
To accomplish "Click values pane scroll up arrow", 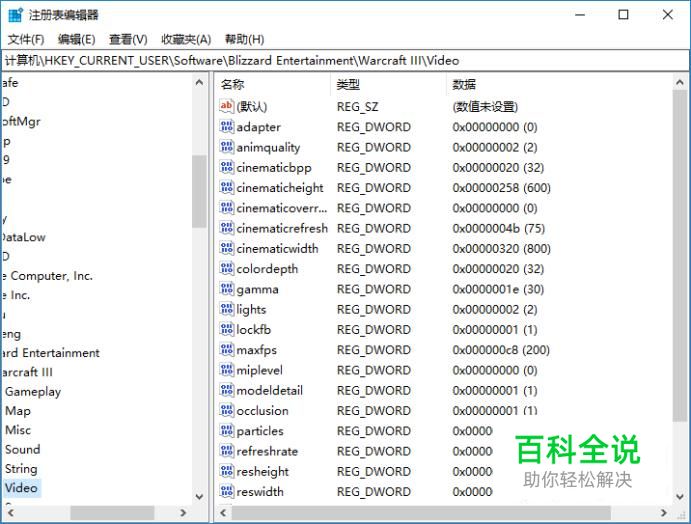I will (680, 82).
